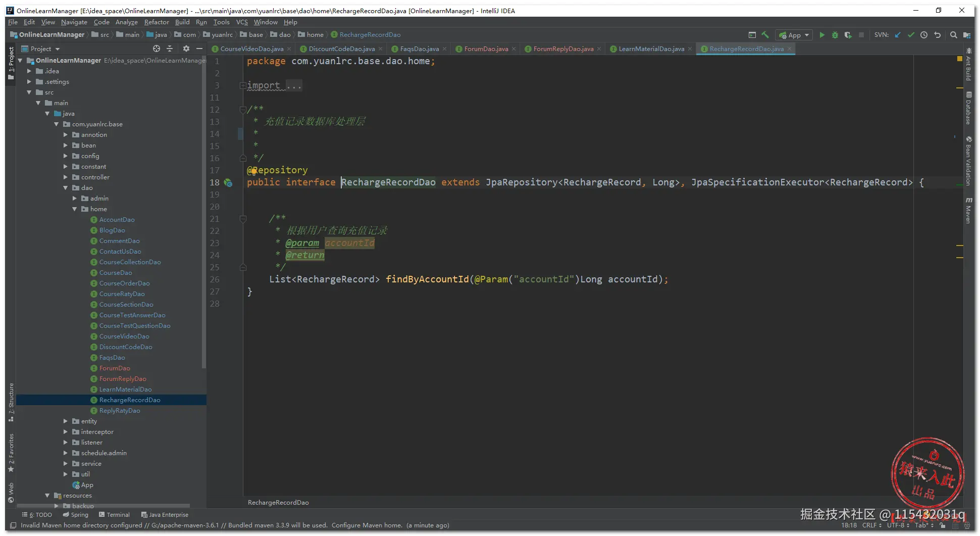Click the Project panel vertical scrollbar
This screenshot has height=536, width=980.
click(204, 212)
